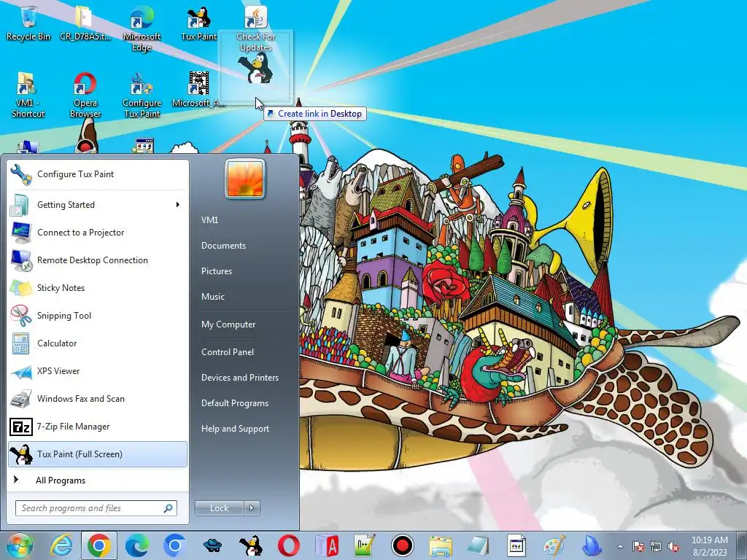Expand the Getting Started submenu arrow

point(178,205)
